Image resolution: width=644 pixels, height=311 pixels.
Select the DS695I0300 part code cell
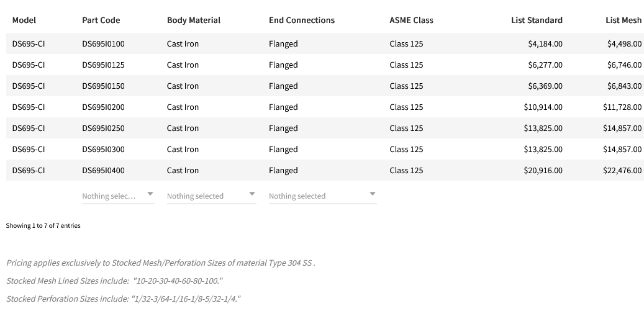click(103, 150)
